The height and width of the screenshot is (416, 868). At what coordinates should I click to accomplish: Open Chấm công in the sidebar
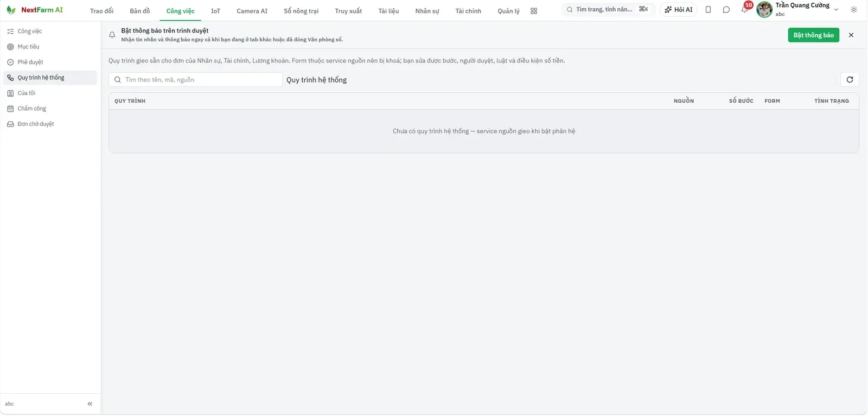click(x=50, y=109)
